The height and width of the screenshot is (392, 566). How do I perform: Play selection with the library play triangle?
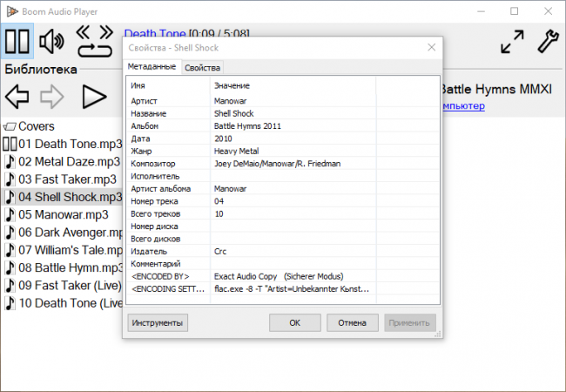coord(94,97)
